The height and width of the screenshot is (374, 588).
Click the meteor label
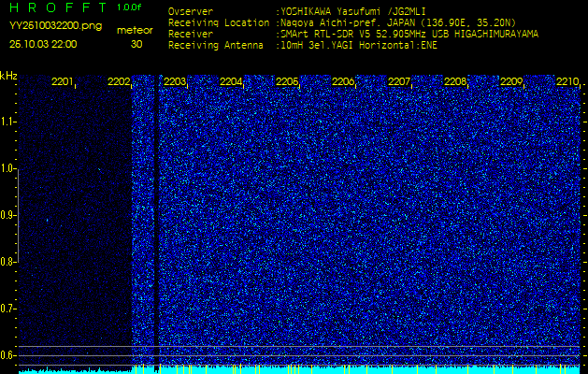[135, 30]
